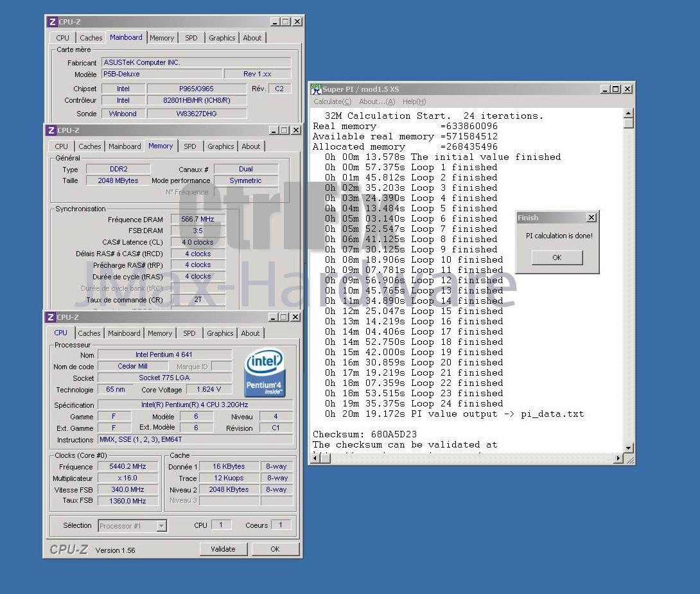Viewport: 700px width, 594px height.
Task: Select Graphics tab in Mainboard window
Action: coord(222,37)
